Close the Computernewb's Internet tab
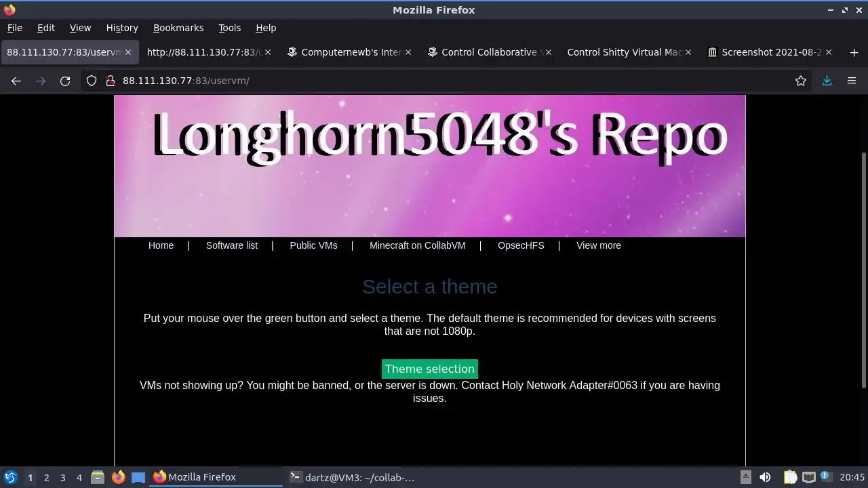The height and width of the screenshot is (488, 868). (x=408, y=52)
